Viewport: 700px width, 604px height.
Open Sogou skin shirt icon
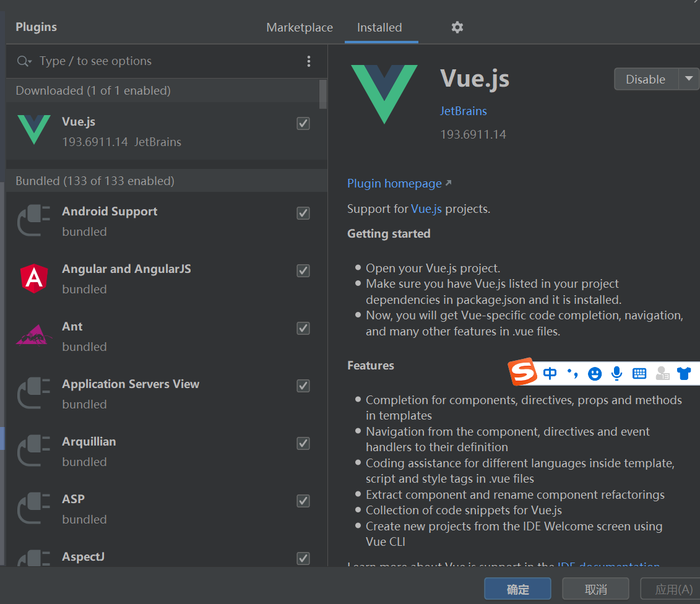684,373
